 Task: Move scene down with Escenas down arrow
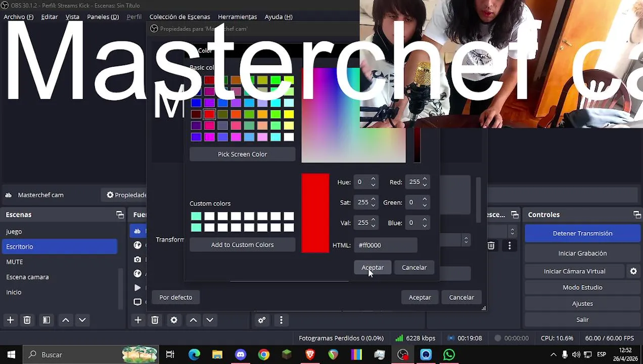coord(82,320)
